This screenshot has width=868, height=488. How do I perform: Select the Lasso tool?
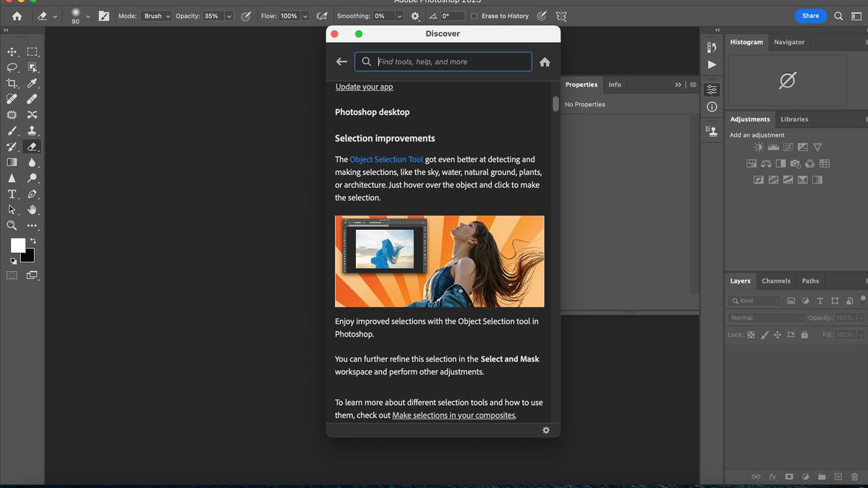point(12,67)
